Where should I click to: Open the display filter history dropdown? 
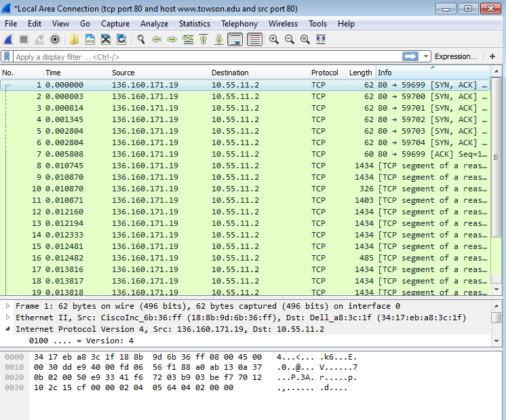426,56
